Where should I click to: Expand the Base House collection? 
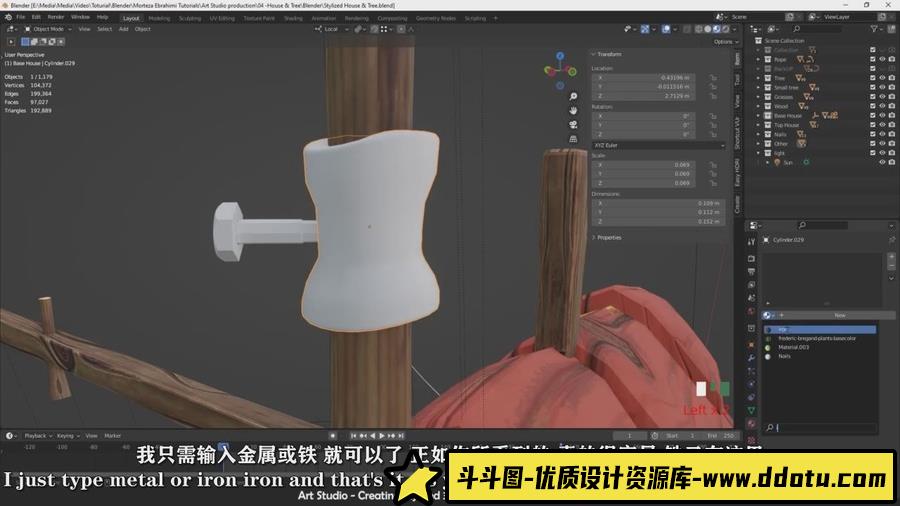click(758, 115)
